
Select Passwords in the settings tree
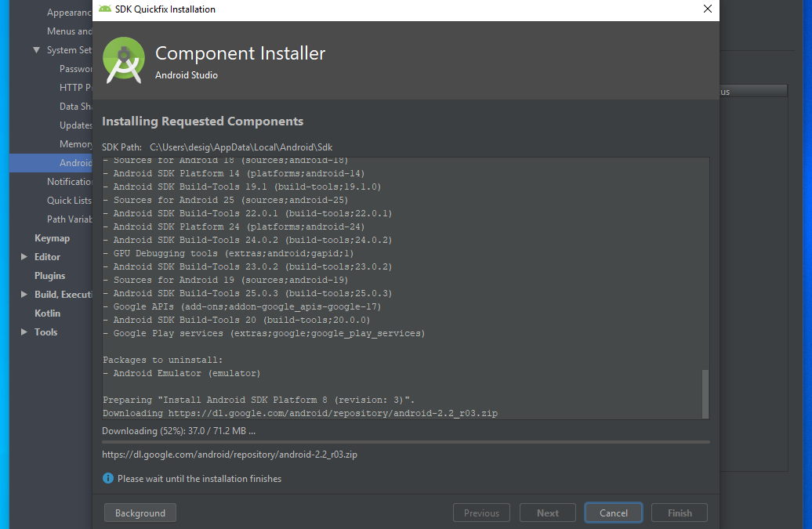click(75, 68)
